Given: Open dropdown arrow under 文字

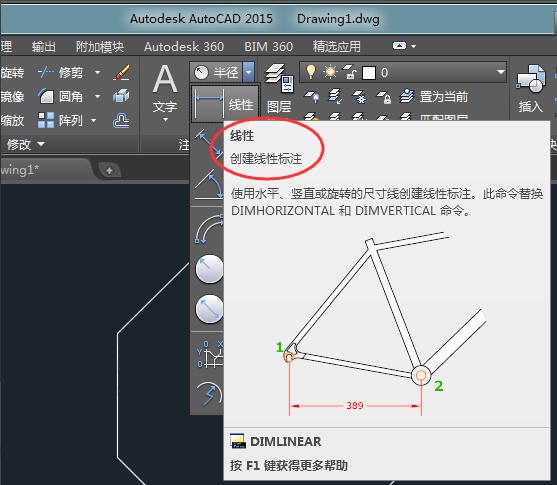Looking at the screenshot, I should [165, 120].
